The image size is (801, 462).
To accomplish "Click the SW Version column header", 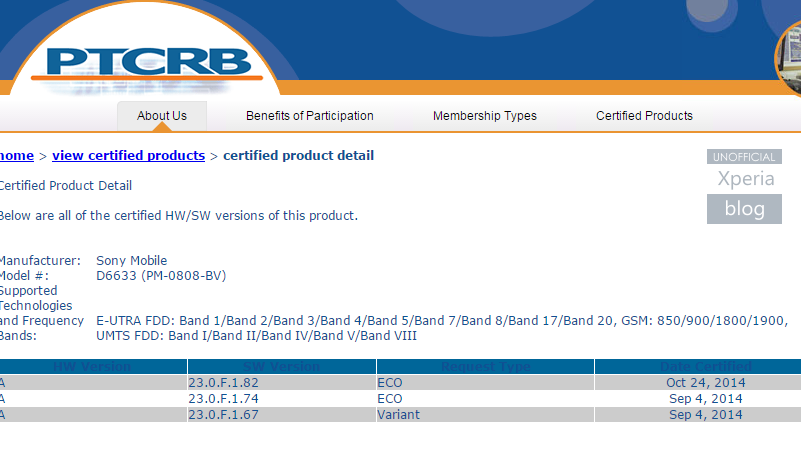I will click(280, 367).
